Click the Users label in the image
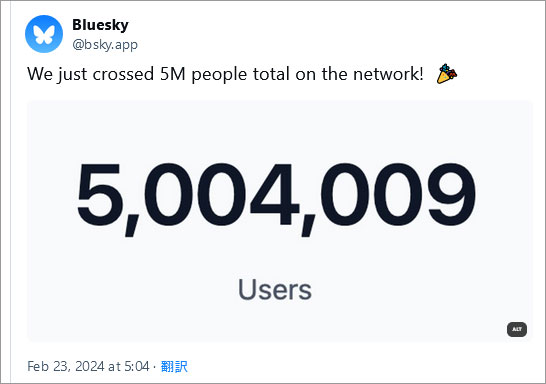 (x=275, y=290)
